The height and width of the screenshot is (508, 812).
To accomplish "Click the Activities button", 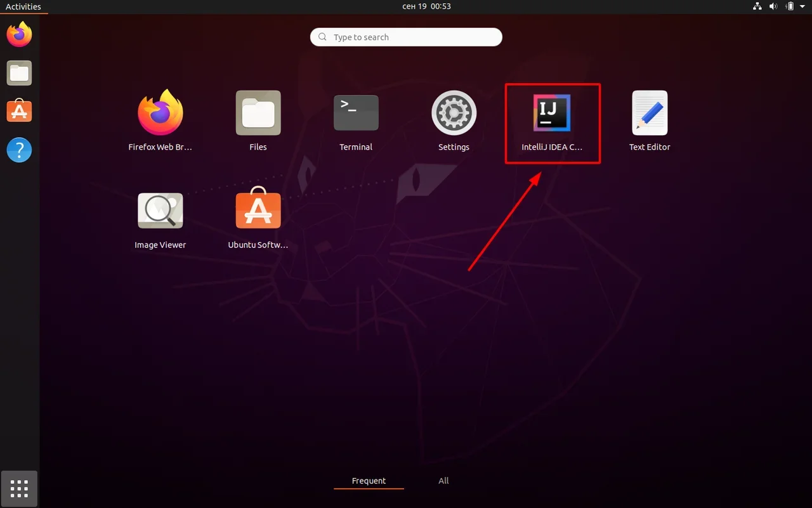I will (x=23, y=6).
